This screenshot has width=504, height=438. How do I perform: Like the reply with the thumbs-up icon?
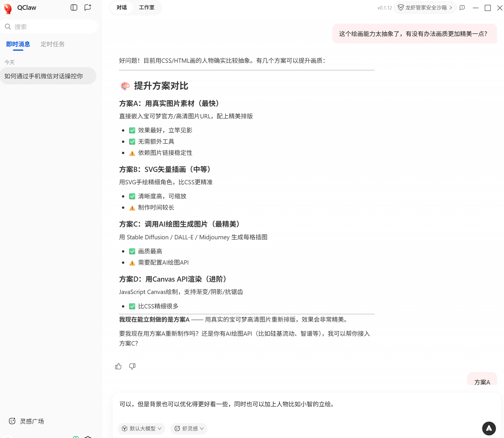coord(118,366)
